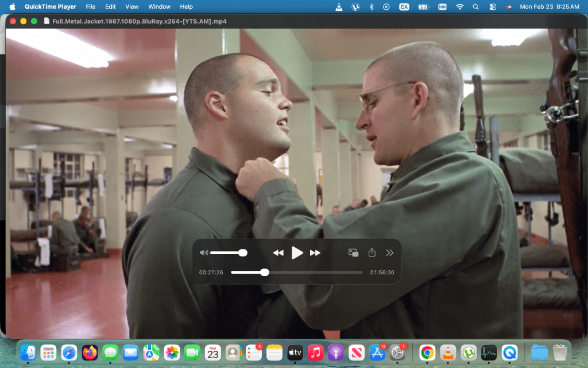The image size is (588, 368).
Task: Open Apple TV app in Dock
Action: click(x=295, y=352)
